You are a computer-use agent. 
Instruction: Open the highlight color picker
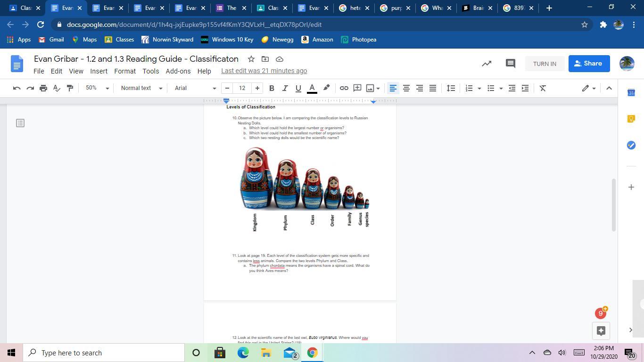[326, 88]
